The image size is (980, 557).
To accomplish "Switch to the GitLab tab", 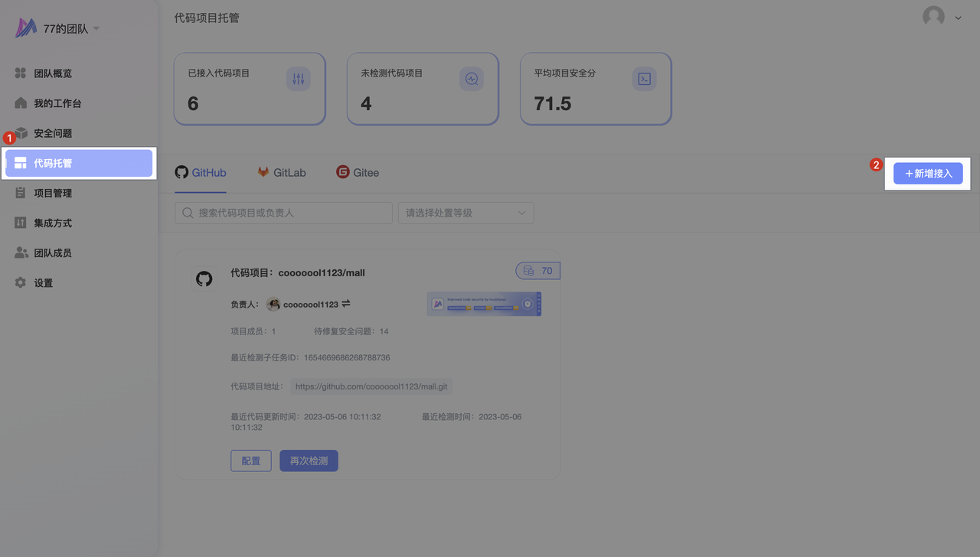I will tap(281, 173).
